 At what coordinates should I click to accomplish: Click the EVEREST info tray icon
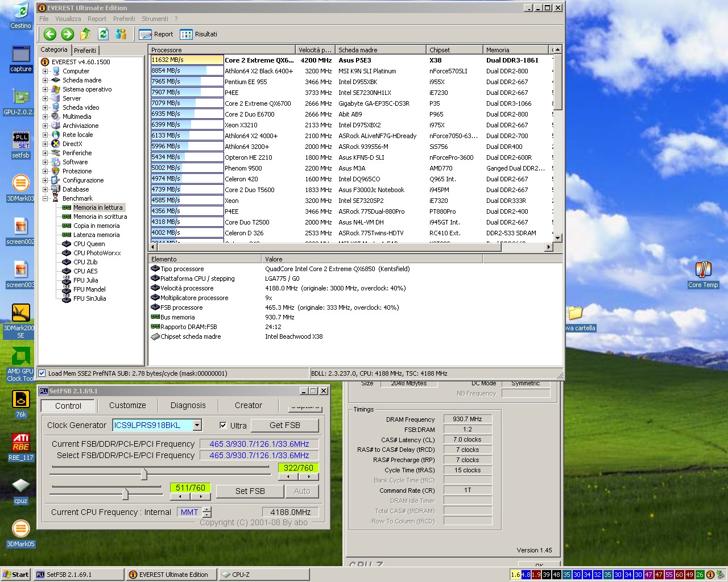click(x=710, y=575)
